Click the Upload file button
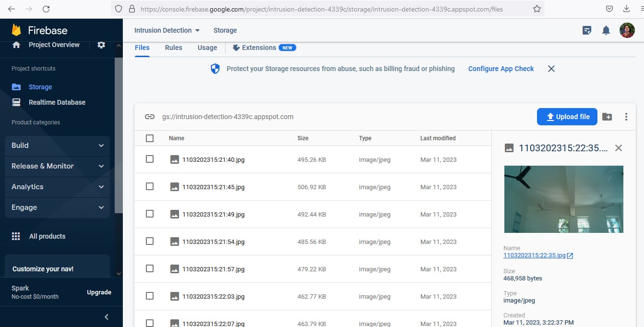Viewport: 644px width, 327px height. click(x=567, y=117)
